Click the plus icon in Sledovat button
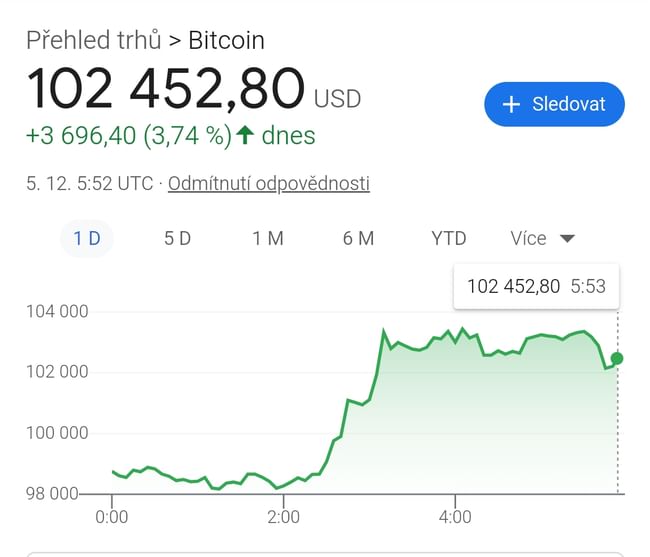 pyautogui.click(x=511, y=104)
